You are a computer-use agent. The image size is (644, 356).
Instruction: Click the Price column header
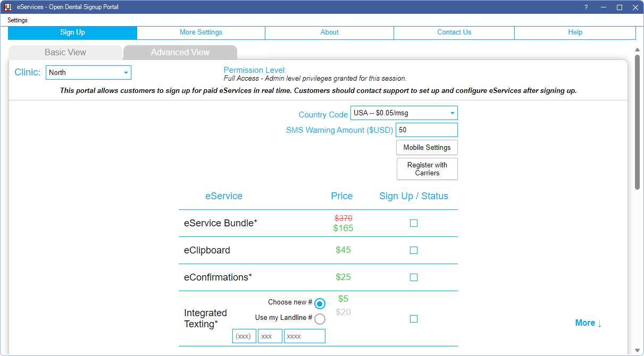(342, 196)
